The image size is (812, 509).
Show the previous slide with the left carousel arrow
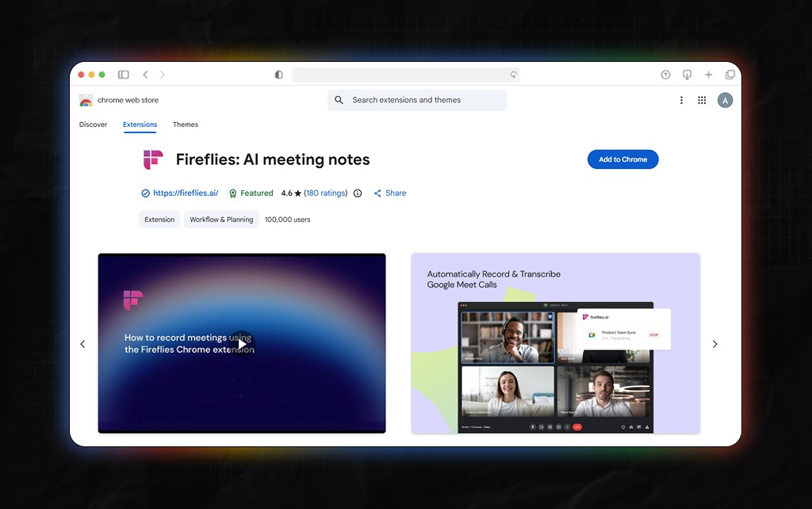point(82,344)
